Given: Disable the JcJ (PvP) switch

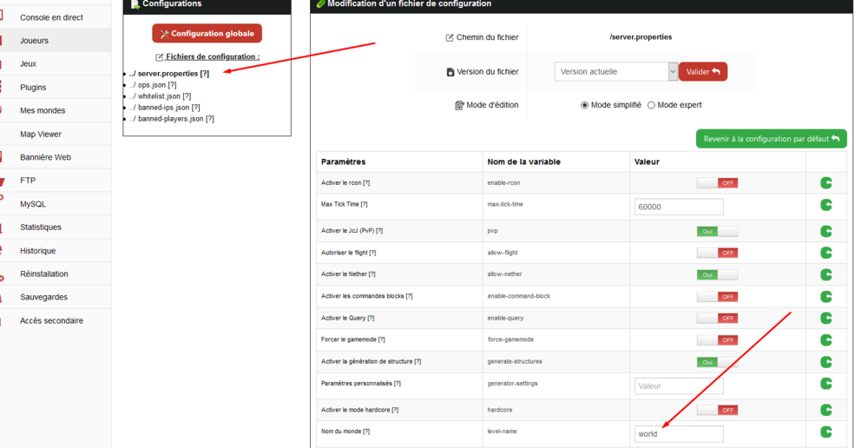Looking at the screenshot, I should pos(717,232).
